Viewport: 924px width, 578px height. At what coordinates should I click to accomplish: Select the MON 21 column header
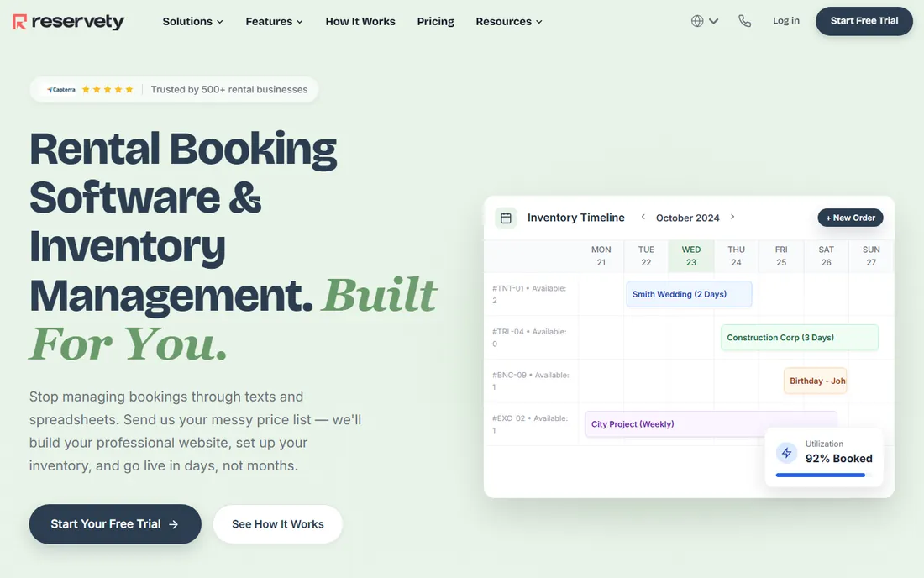point(601,255)
